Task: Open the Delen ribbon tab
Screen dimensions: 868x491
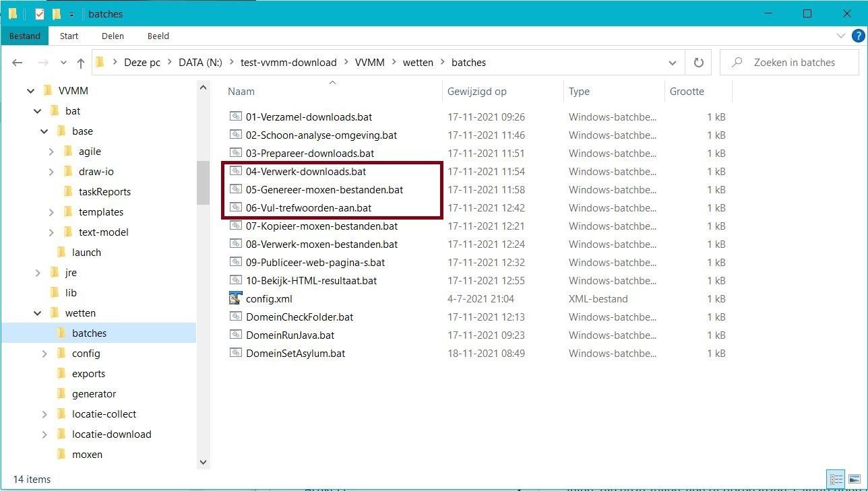Action: pos(113,36)
